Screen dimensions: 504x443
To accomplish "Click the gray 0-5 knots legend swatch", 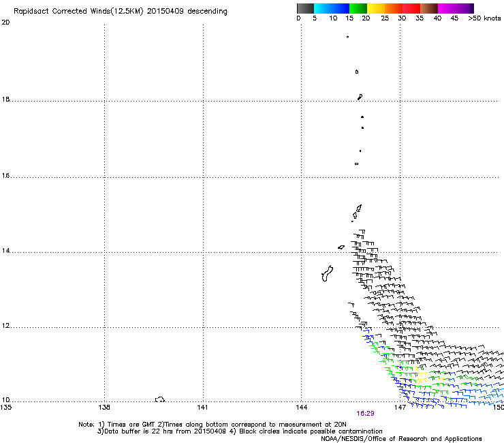I will [305, 8].
